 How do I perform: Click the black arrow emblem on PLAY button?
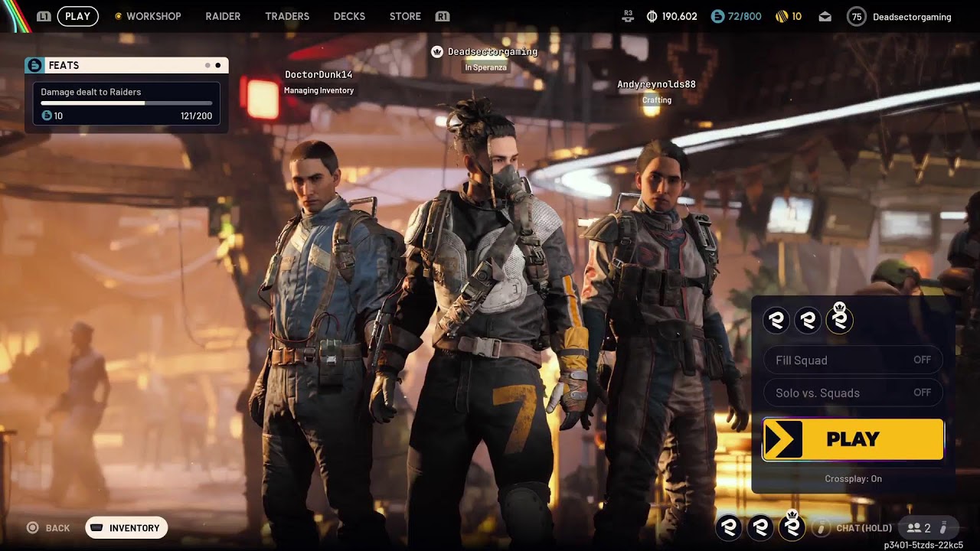pyautogui.click(x=782, y=439)
